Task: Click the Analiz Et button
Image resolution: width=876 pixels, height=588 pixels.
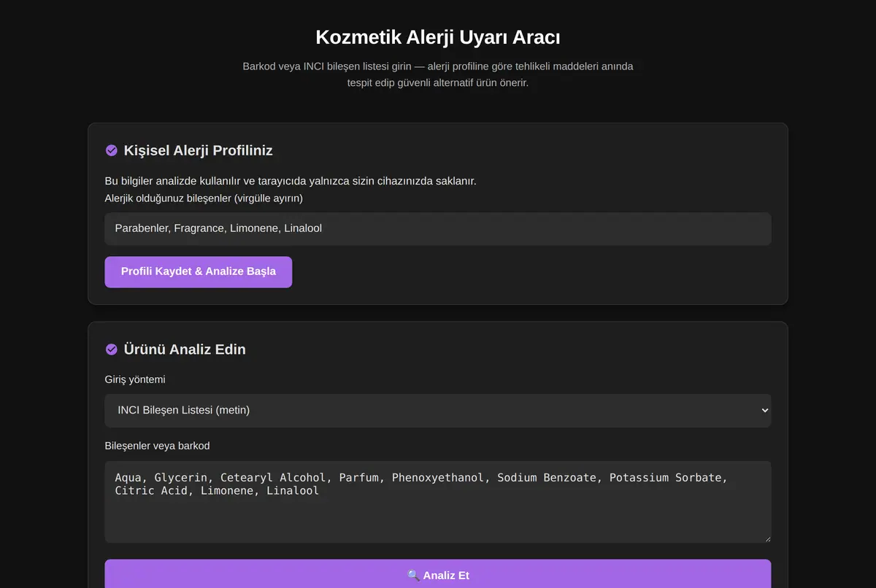Action: tap(438, 575)
